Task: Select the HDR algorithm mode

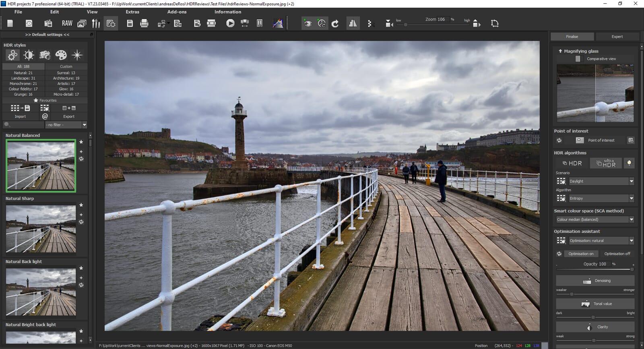Action: 572,163
